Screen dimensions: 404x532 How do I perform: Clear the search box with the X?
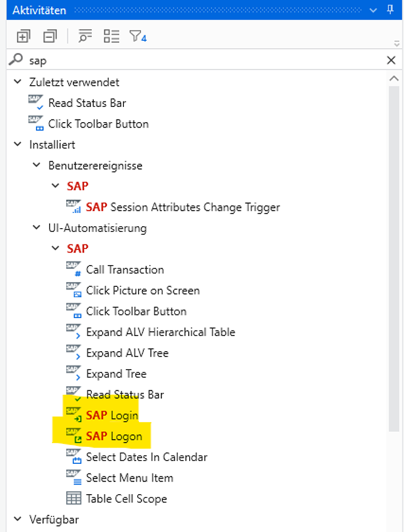point(391,60)
